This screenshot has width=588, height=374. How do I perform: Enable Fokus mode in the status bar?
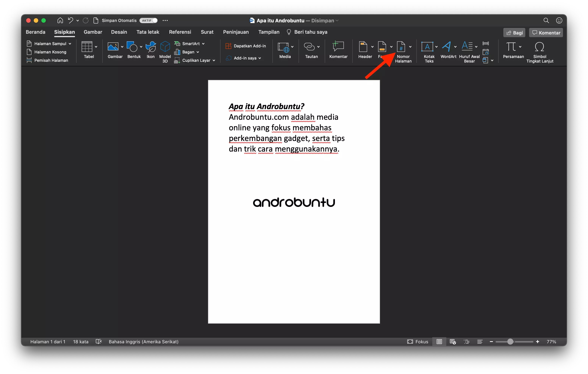tap(418, 342)
